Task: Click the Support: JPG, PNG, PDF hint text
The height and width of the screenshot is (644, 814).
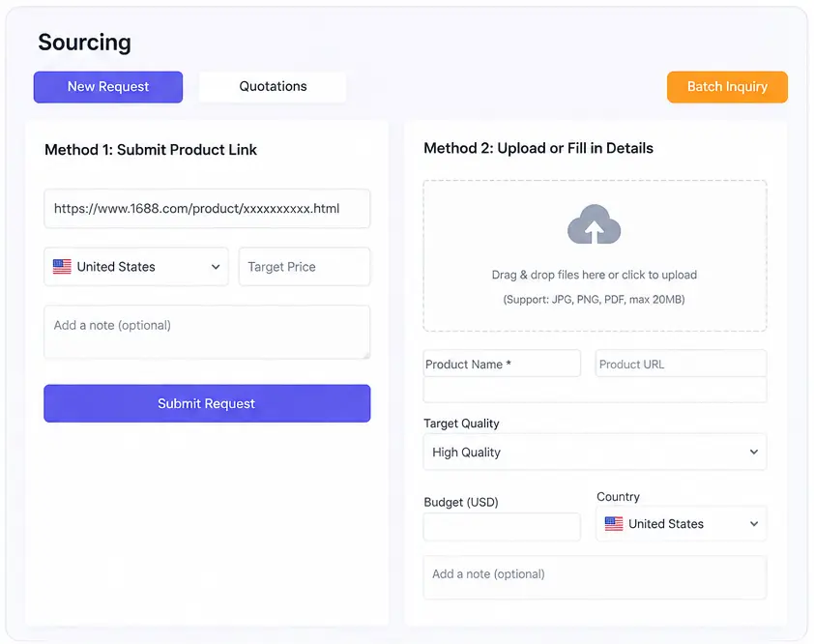Action: [x=594, y=300]
